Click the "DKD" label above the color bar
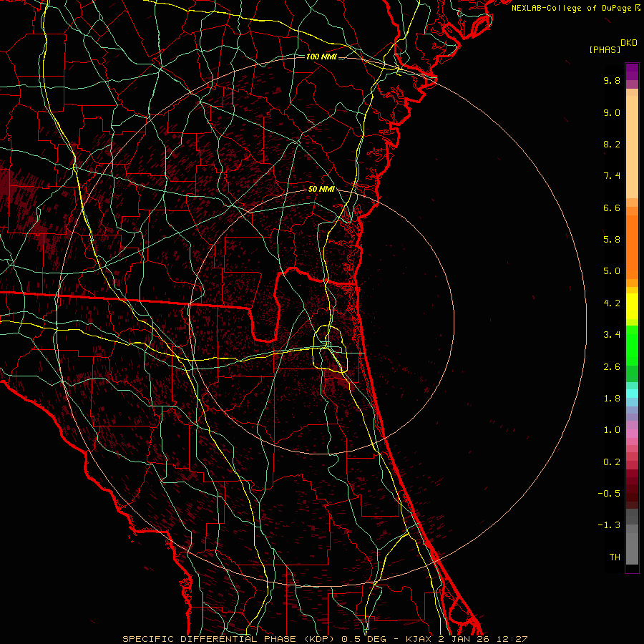The width and height of the screenshot is (644, 644). click(629, 43)
